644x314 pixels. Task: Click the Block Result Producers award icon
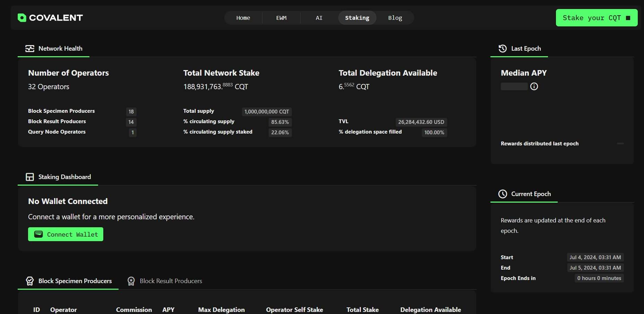click(131, 281)
